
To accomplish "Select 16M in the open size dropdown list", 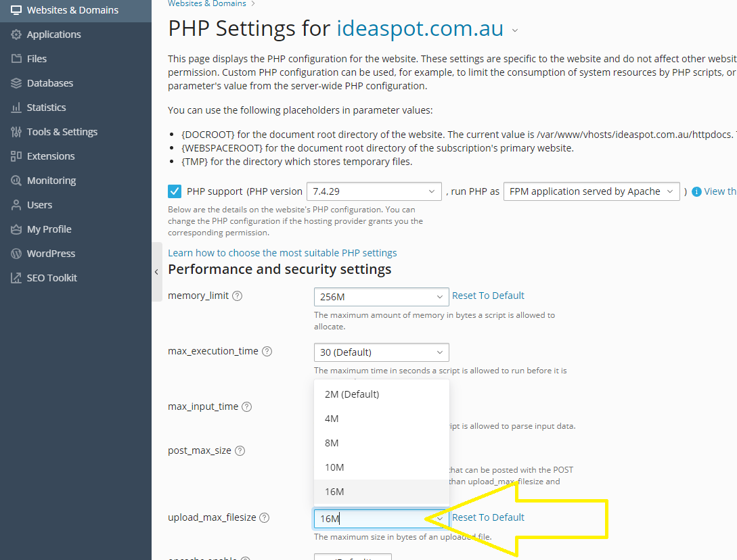I will [x=334, y=491].
